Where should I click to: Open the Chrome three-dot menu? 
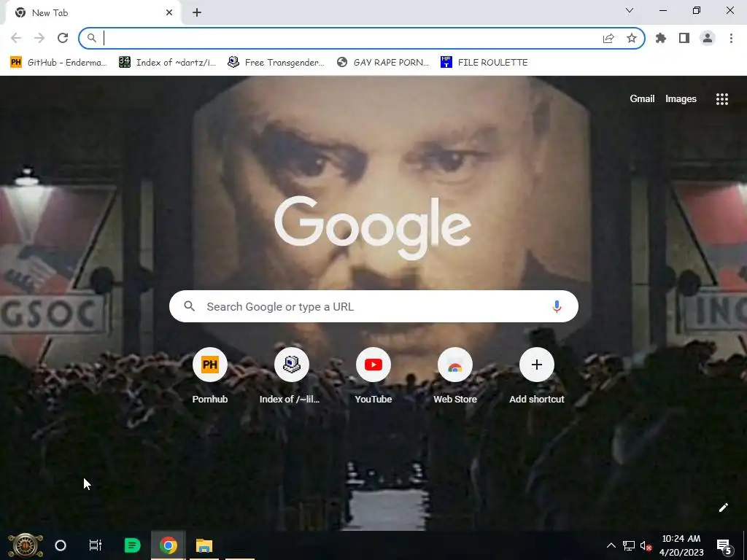(x=731, y=38)
